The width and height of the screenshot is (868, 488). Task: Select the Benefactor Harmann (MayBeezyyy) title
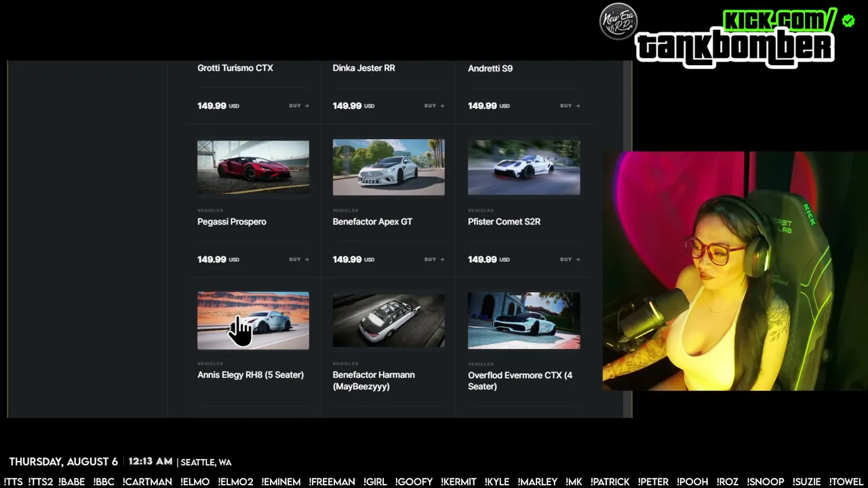[374, 380]
